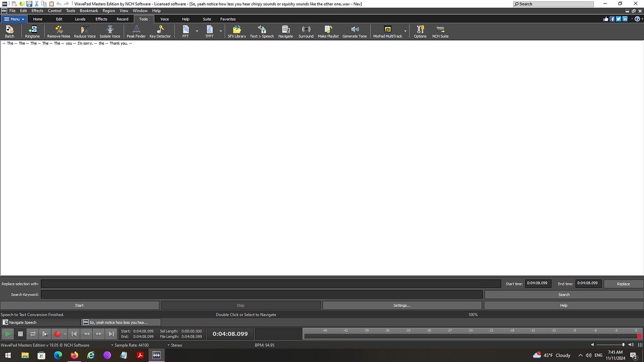644x362 pixels.
Task: Click the Make Playlist icon
Action: click(x=328, y=31)
